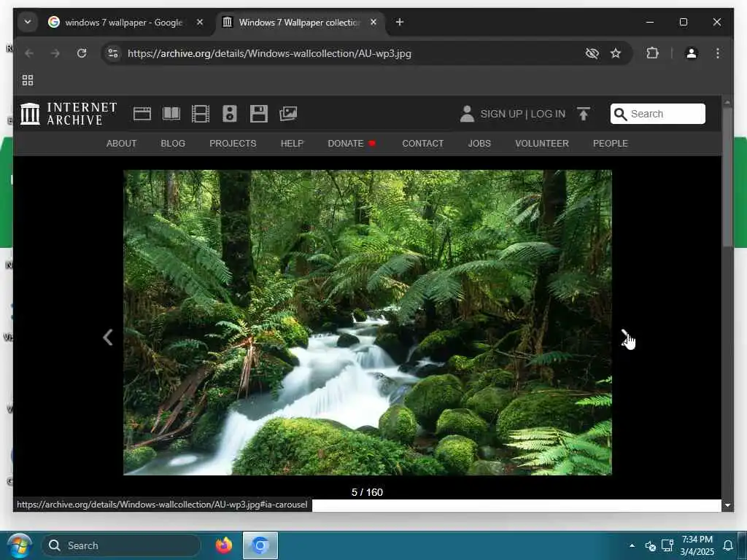
Task: Switch to the windows 7 wallpaper Google tab
Action: 123,23
